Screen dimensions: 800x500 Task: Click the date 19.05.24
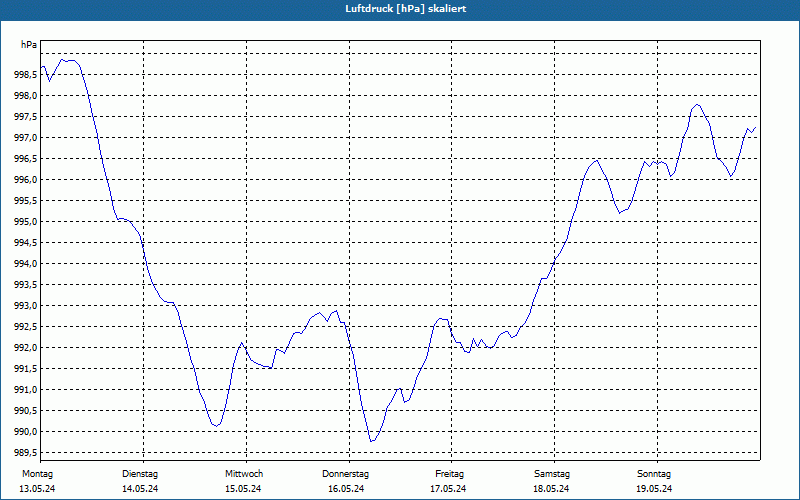654,489
